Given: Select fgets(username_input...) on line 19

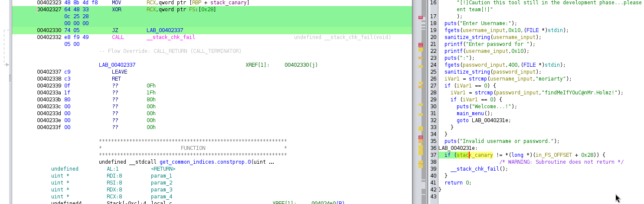Looking at the screenshot, I should coord(506,30).
